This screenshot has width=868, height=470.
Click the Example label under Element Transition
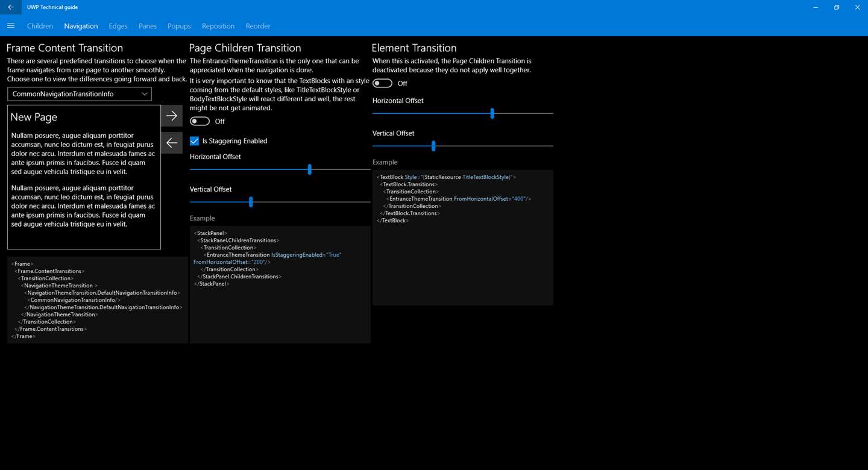[385, 162]
